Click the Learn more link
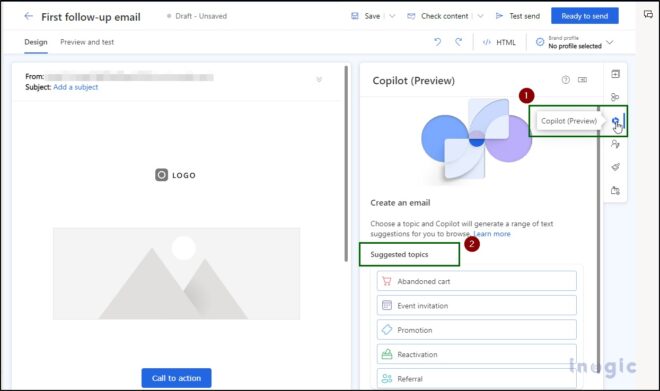The image size is (660, 391). [492, 234]
